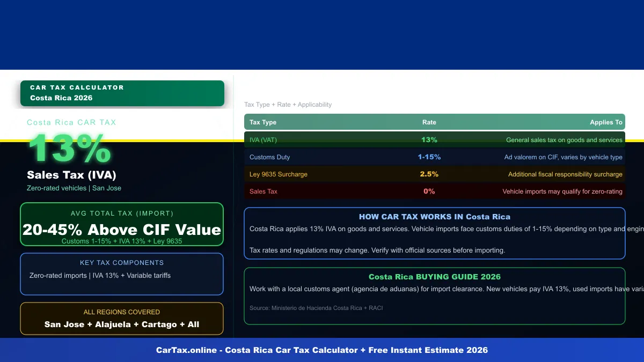Select the 'Sales Tax (IVA)' label
The image size is (644, 362).
pyautogui.click(x=71, y=175)
